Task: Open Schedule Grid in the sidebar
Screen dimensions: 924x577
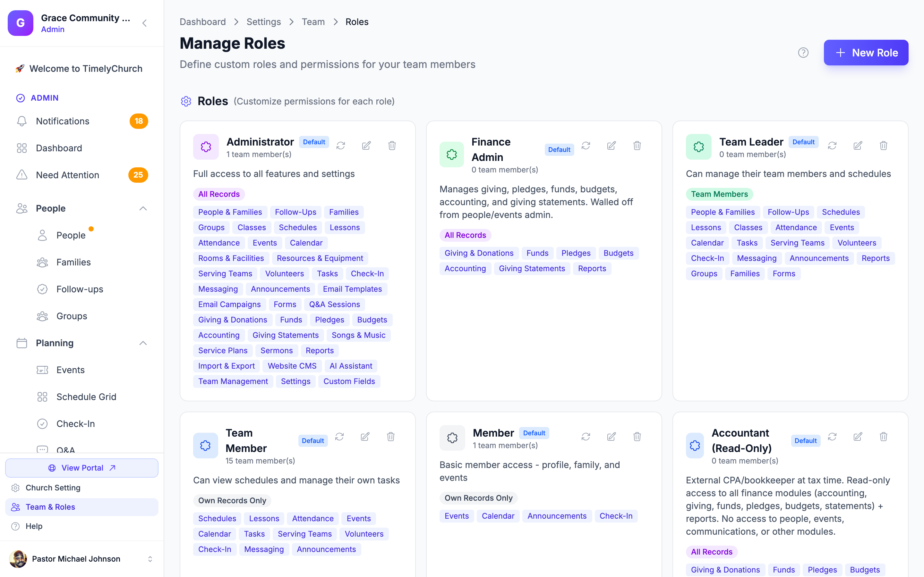Action: 86,397
